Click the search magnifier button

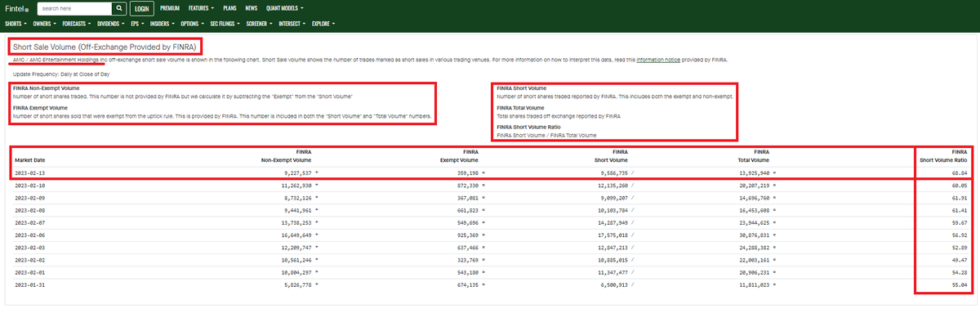click(118, 8)
